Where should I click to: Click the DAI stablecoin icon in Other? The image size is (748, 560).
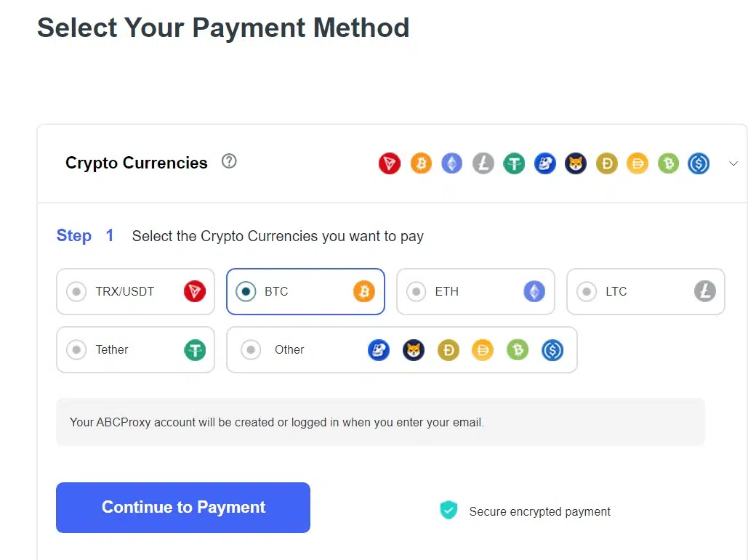click(482, 349)
